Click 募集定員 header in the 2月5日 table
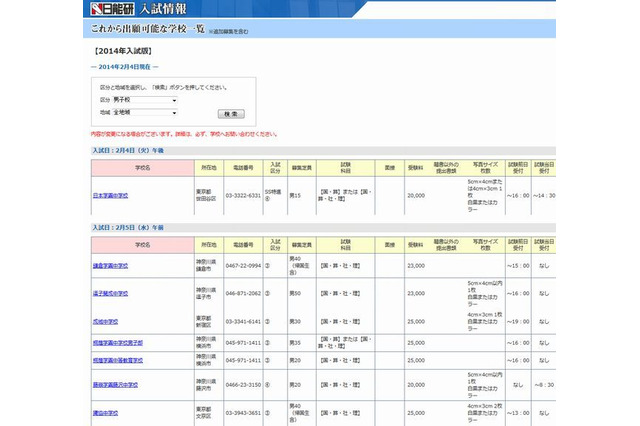This screenshot has height=426, width=640. pos(302,245)
